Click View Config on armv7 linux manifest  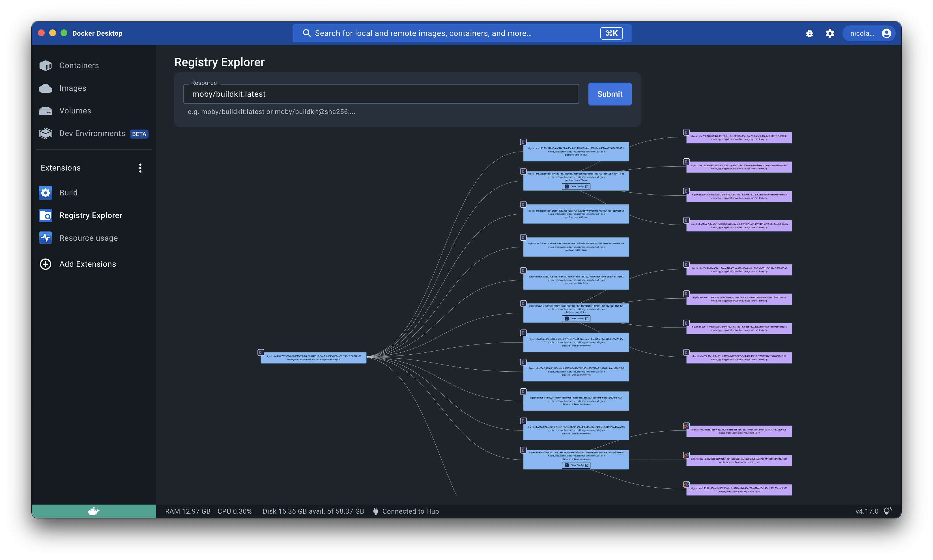click(x=576, y=186)
